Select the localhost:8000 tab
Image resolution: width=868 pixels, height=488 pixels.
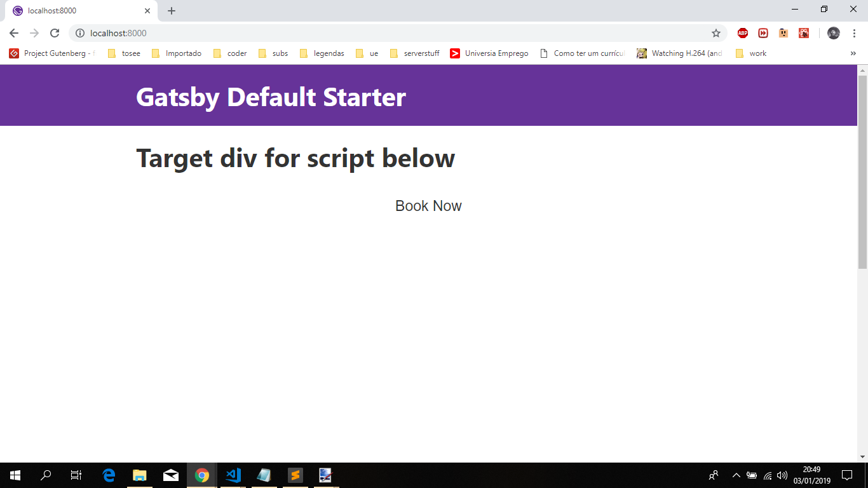click(x=81, y=11)
